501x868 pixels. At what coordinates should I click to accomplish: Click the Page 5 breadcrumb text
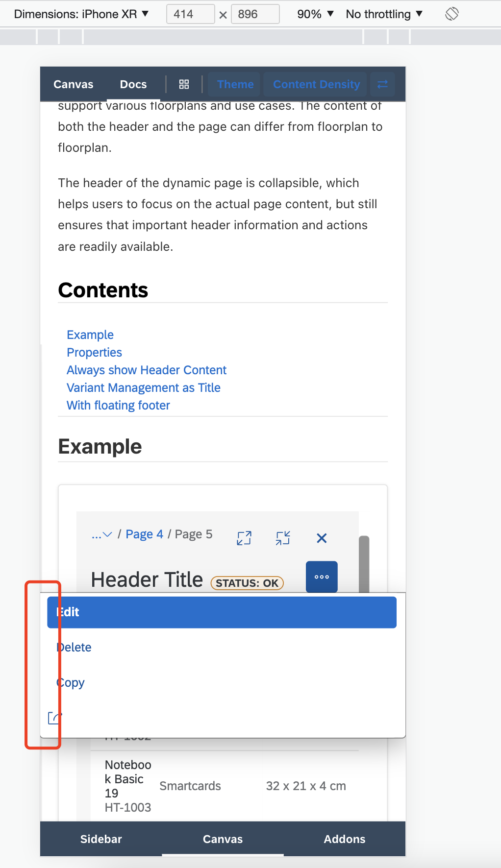pos(194,534)
